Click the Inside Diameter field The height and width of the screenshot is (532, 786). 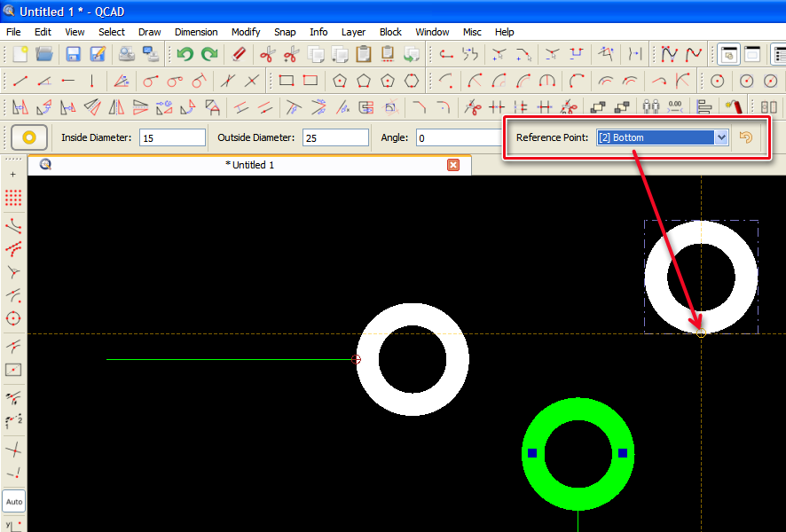point(172,137)
